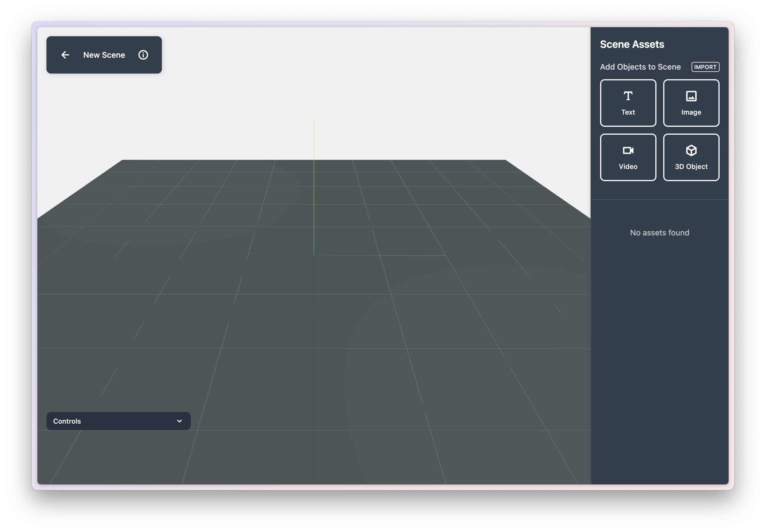
Task: Click the 'Image' label on its tile
Action: tap(691, 112)
